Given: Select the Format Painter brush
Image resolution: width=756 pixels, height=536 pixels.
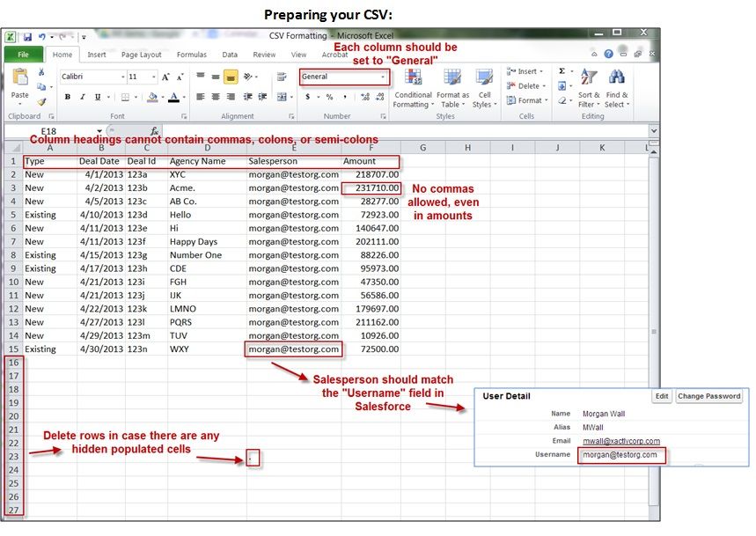Looking at the screenshot, I should 41,102.
